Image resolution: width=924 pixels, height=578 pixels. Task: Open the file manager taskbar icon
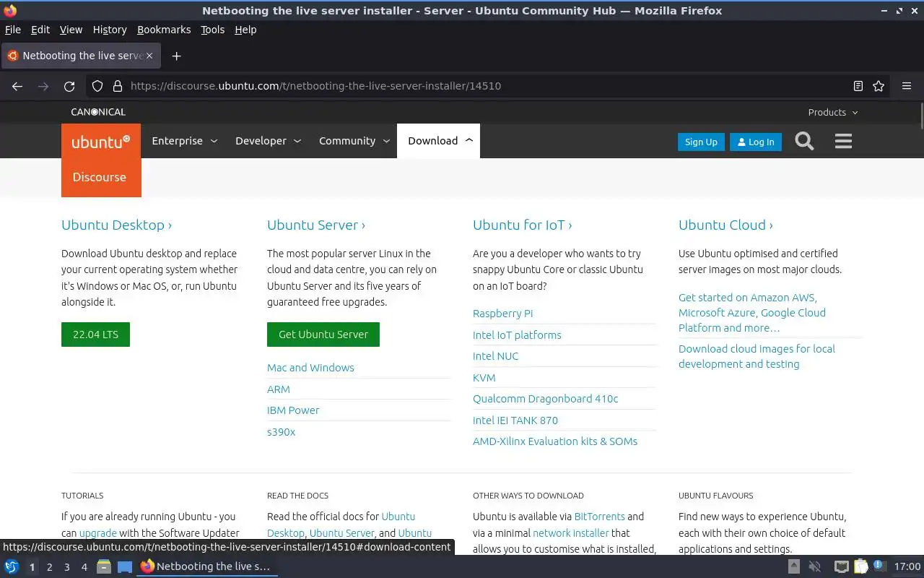pyautogui.click(x=104, y=566)
